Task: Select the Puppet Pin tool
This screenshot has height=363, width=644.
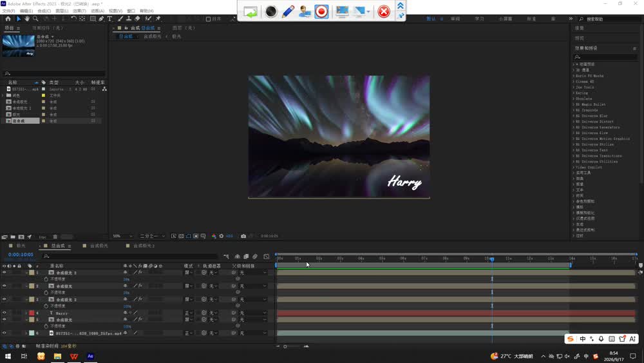Action: [158, 19]
